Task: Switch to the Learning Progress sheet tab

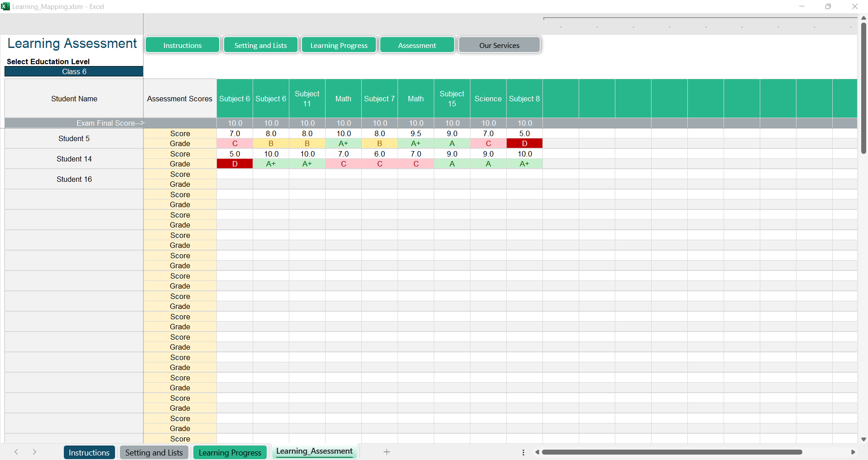Action: click(230, 452)
